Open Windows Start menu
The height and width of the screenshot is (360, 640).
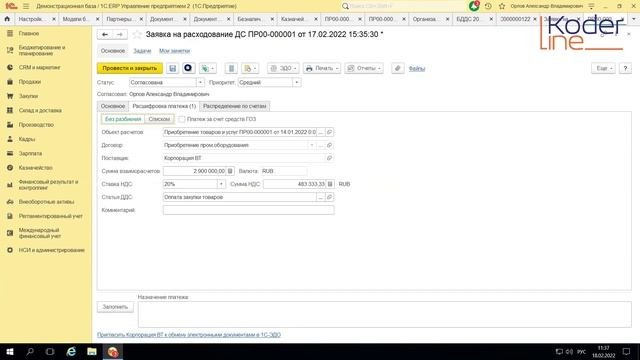click(10, 351)
